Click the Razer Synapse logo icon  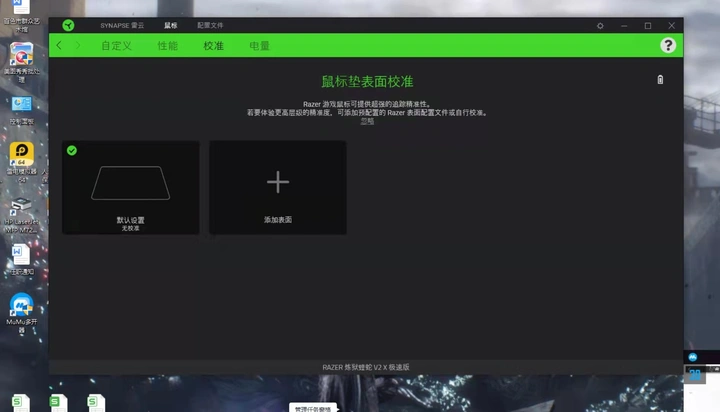click(68, 25)
